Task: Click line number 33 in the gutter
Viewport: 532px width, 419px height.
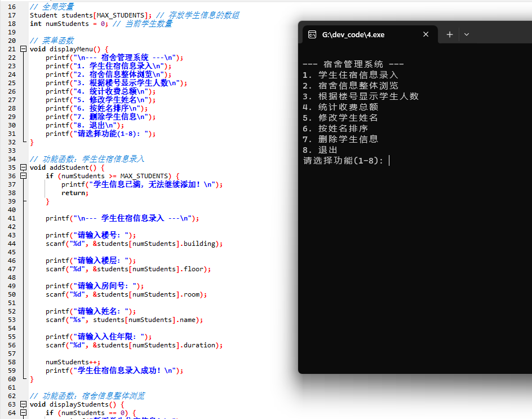Action: point(12,151)
